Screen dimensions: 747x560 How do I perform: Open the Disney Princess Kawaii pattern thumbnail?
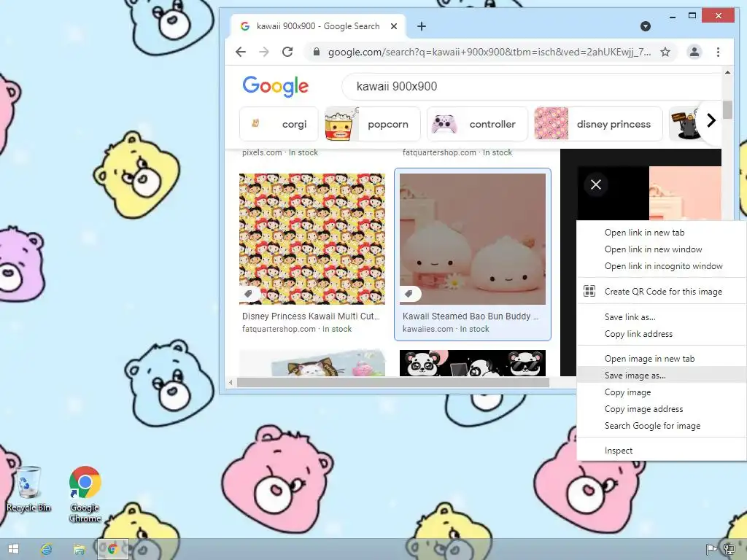312,238
